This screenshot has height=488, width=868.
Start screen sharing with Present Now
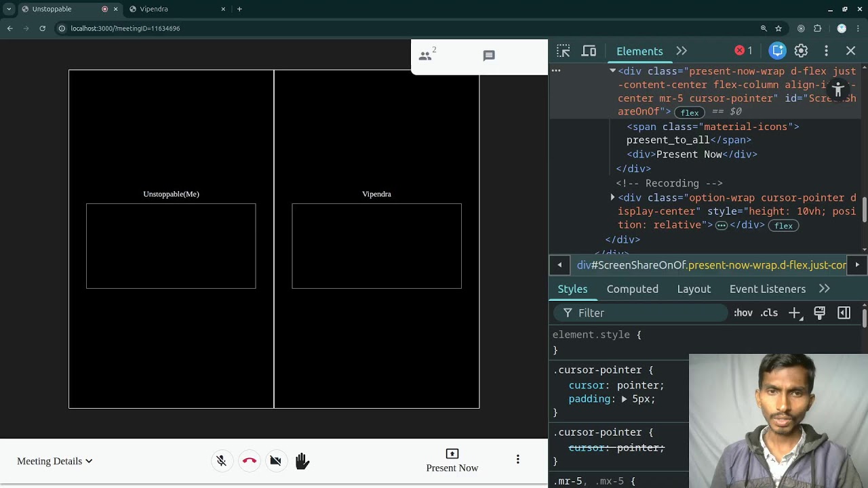pyautogui.click(x=452, y=461)
